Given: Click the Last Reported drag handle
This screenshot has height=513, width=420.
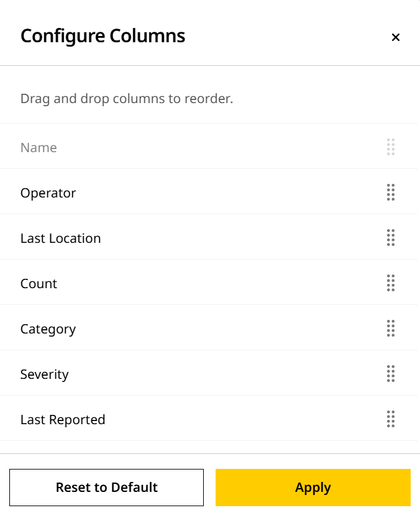Looking at the screenshot, I should click(x=391, y=419).
